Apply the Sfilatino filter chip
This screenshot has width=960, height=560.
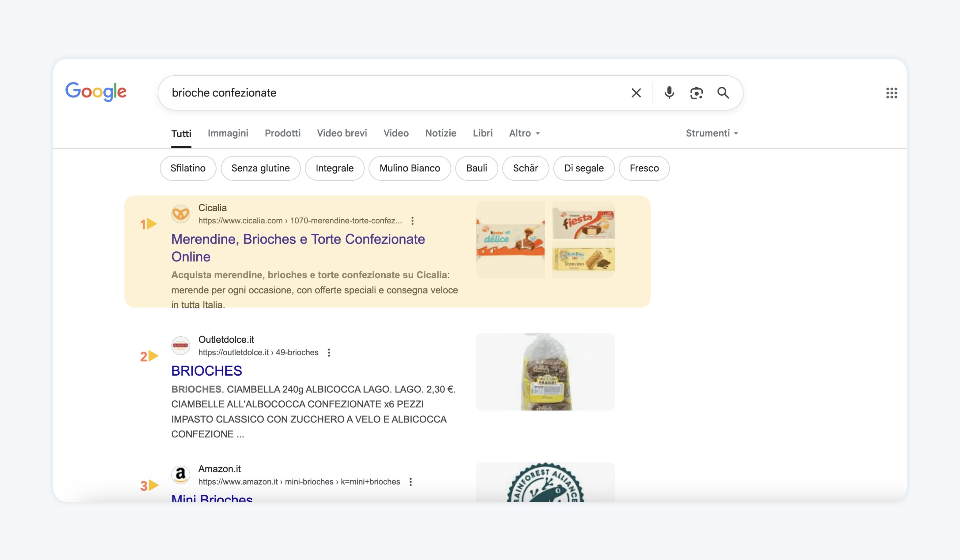point(188,168)
